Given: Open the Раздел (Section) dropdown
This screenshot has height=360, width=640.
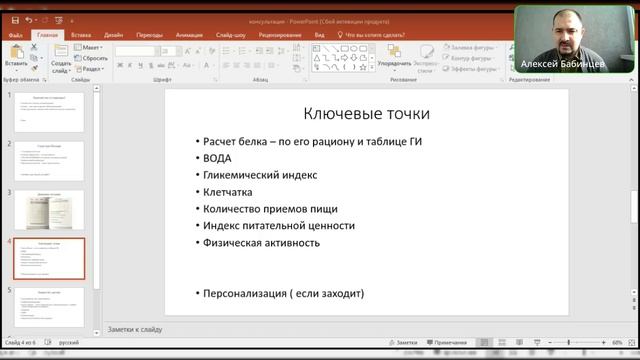Looking at the screenshot, I should point(90,69).
